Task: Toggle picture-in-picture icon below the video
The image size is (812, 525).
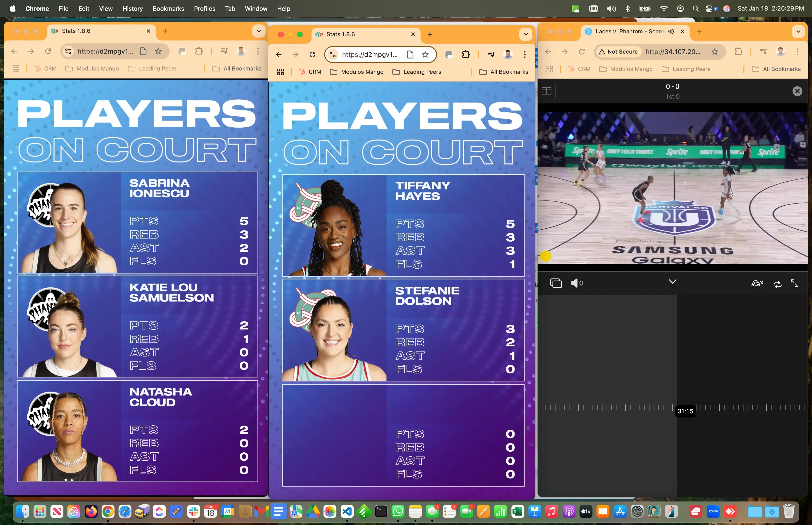Action: point(556,283)
